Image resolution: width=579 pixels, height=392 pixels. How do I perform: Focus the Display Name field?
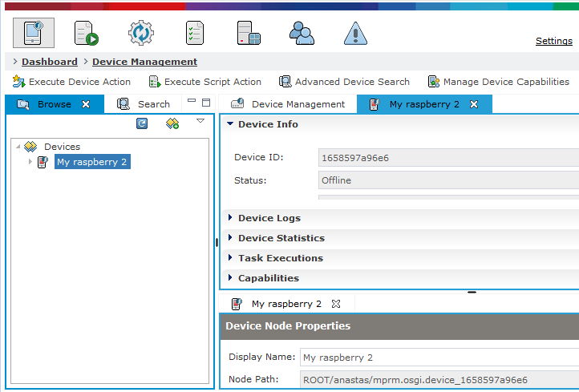tap(439, 358)
